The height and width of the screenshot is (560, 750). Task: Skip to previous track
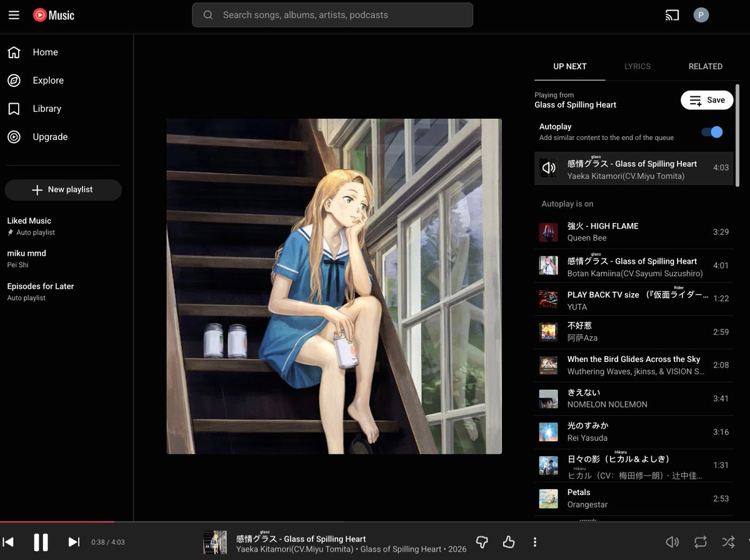point(8,542)
